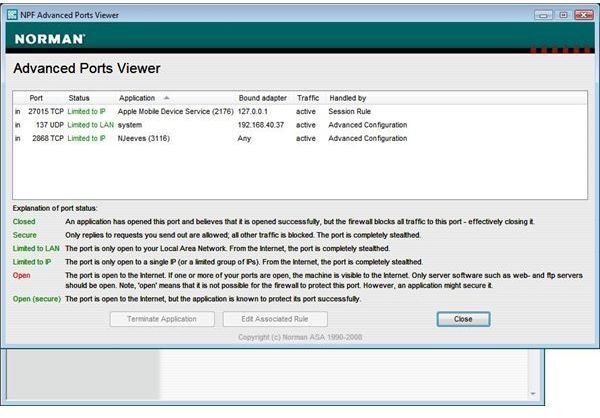
Task: Sort by the Port column header
Action: pyautogui.click(x=36, y=98)
